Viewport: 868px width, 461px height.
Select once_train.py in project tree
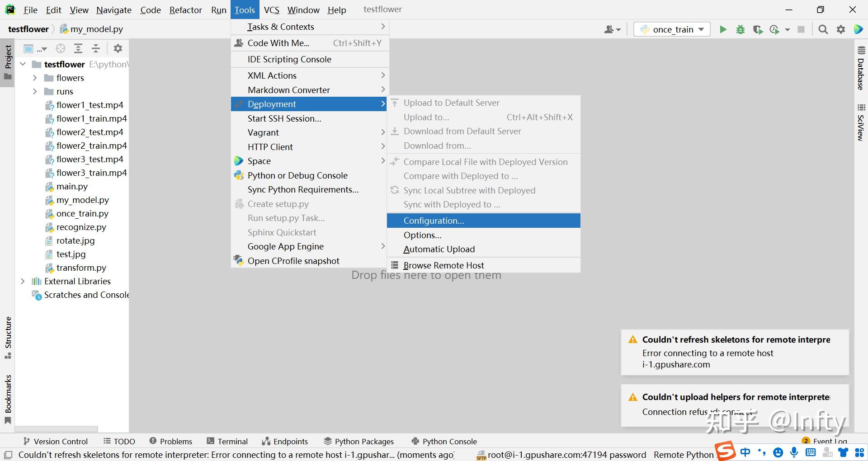tap(82, 213)
